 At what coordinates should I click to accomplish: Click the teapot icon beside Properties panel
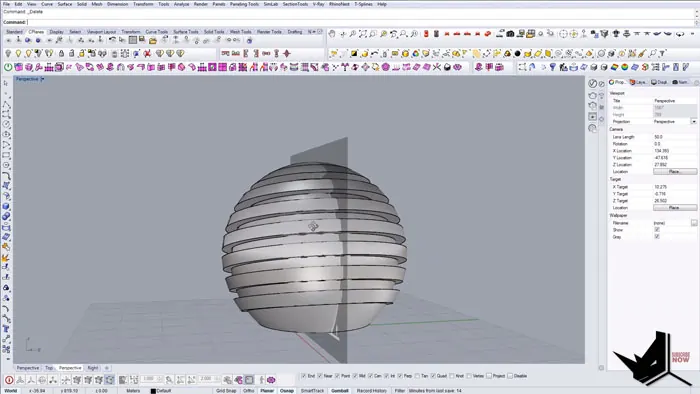click(x=592, y=95)
